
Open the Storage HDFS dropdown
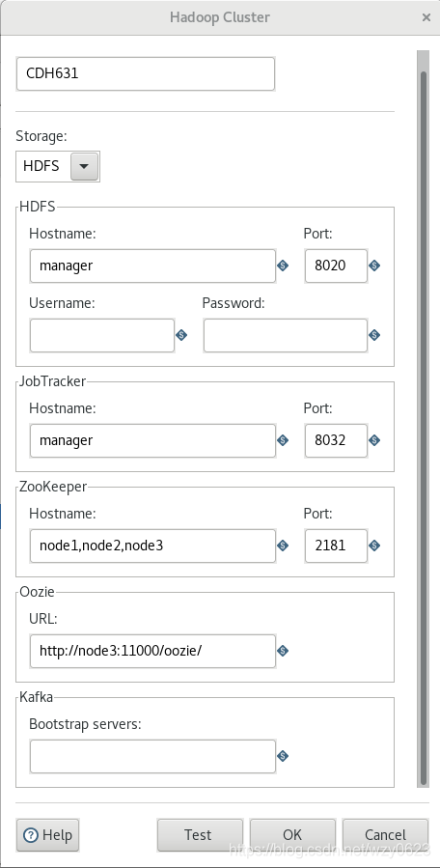tap(84, 166)
